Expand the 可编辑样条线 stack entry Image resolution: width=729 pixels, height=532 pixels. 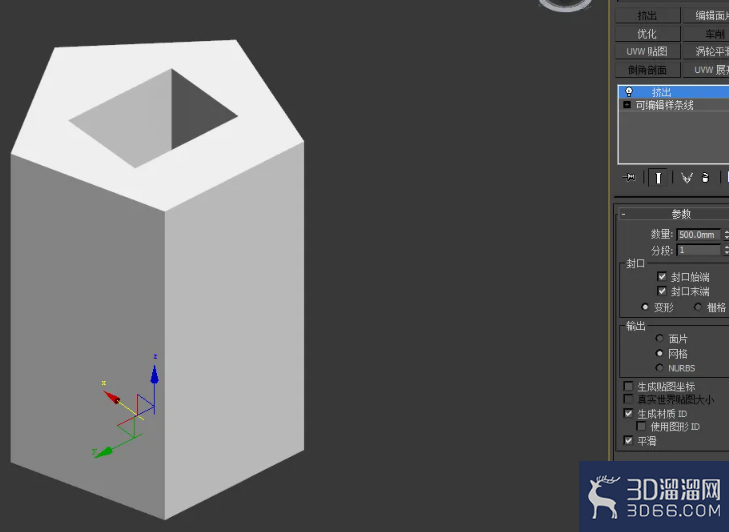point(627,105)
